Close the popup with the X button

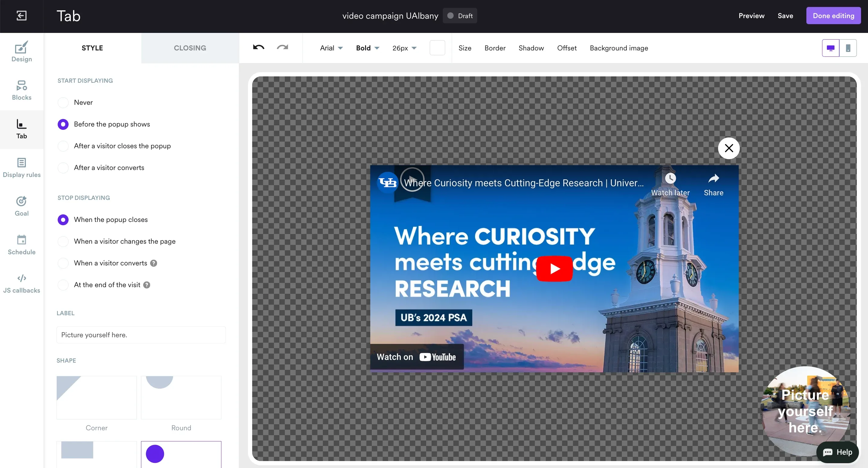tap(729, 148)
